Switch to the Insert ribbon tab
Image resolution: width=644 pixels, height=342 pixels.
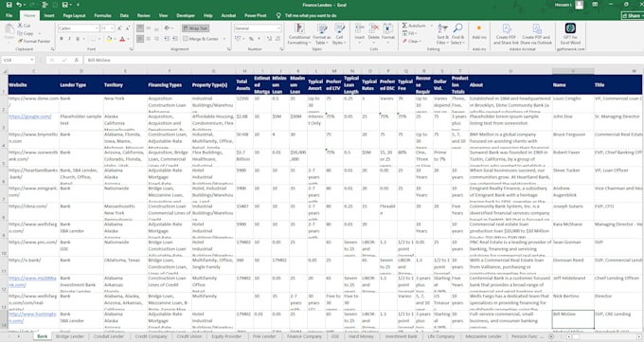[x=49, y=15]
